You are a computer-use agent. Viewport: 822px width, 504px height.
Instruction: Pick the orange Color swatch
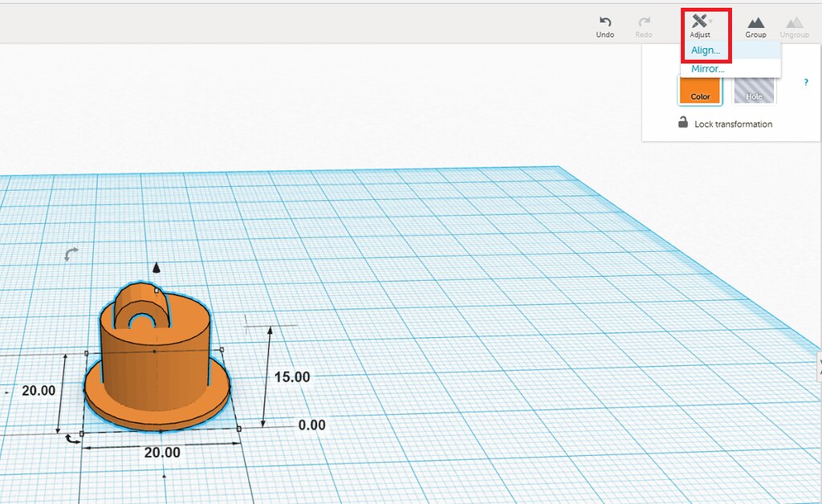pyautogui.click(x=700, y=90)
